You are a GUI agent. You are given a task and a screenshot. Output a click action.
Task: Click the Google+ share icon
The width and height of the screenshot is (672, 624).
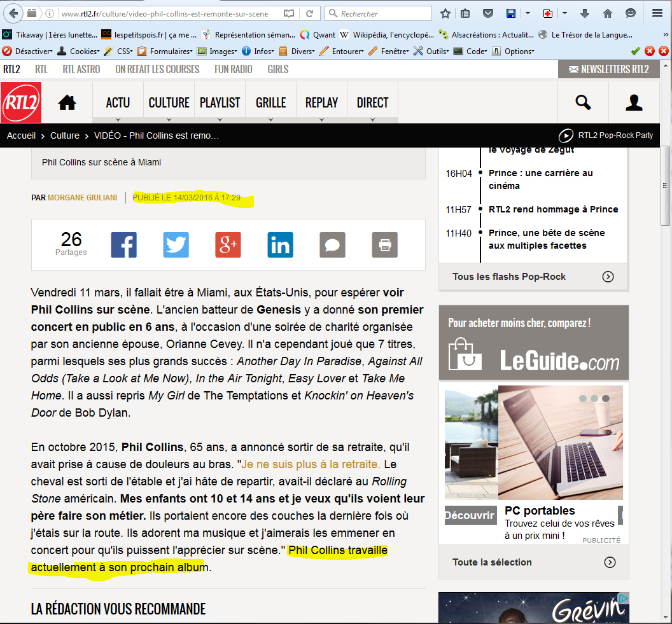point(228,245)
